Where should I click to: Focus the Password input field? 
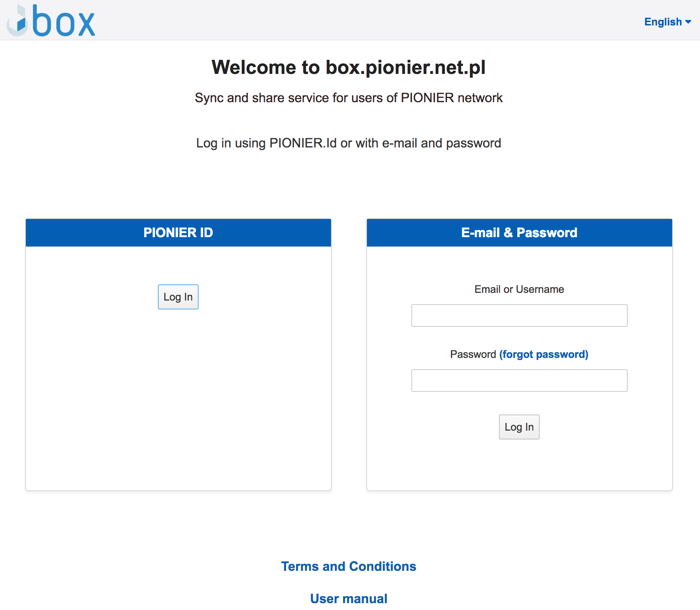click(x=519, y=381)
